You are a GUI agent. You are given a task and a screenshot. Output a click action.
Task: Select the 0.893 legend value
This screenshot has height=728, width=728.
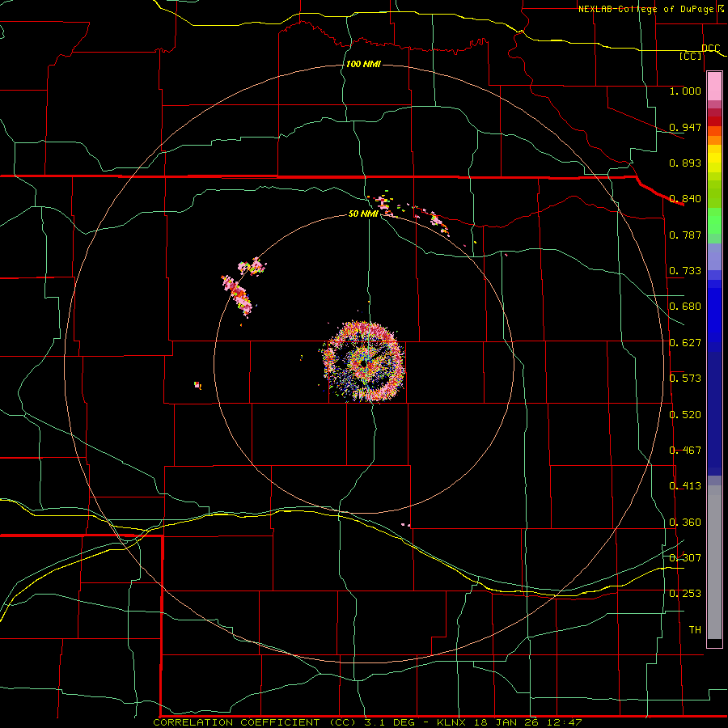point(685,163)
